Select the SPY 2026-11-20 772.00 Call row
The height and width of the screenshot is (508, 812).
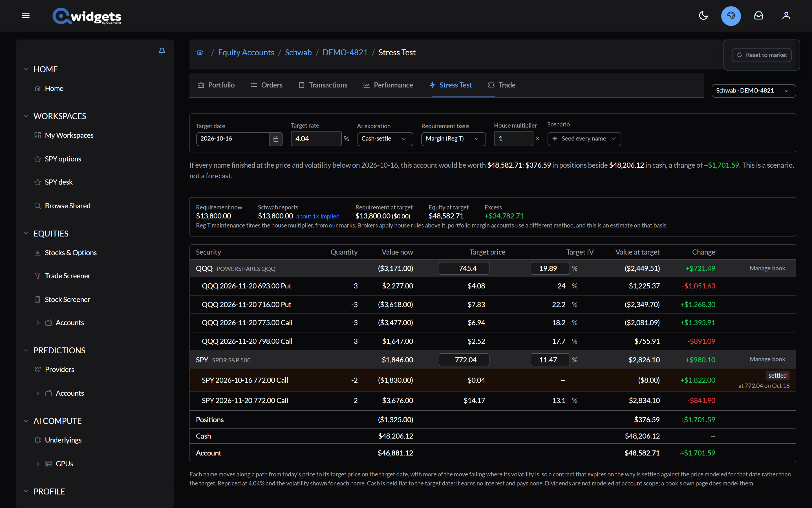click(x=493, y=401)
